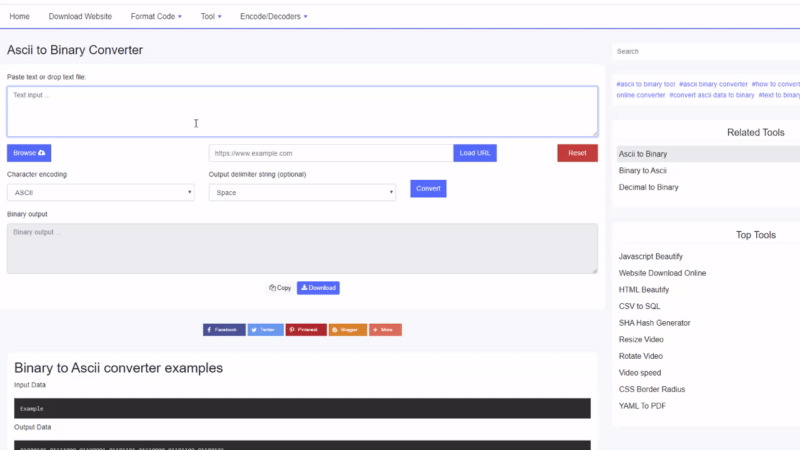This screenshot has width=800, height=450.
Task: Click the Browse upload button
Action: (29, 153)
